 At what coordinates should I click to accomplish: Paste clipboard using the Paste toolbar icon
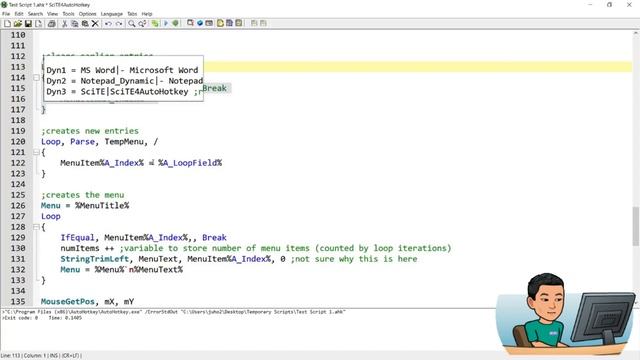85,24
